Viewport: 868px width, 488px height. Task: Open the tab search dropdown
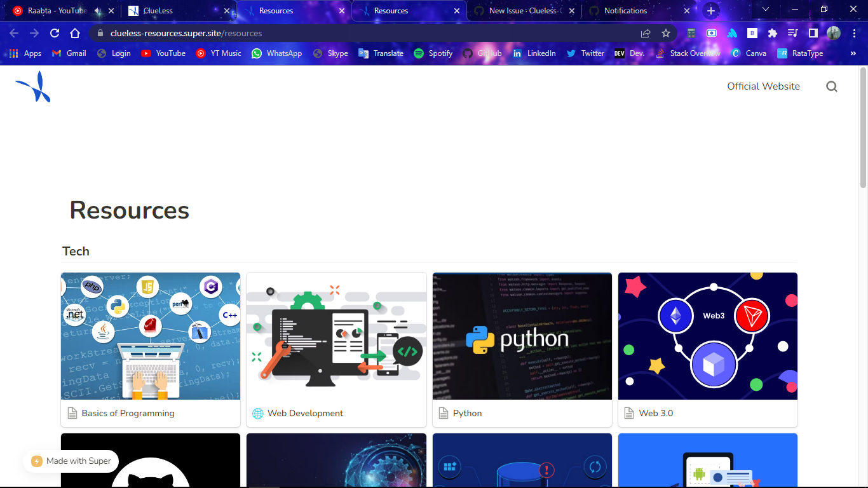[765, 10]
